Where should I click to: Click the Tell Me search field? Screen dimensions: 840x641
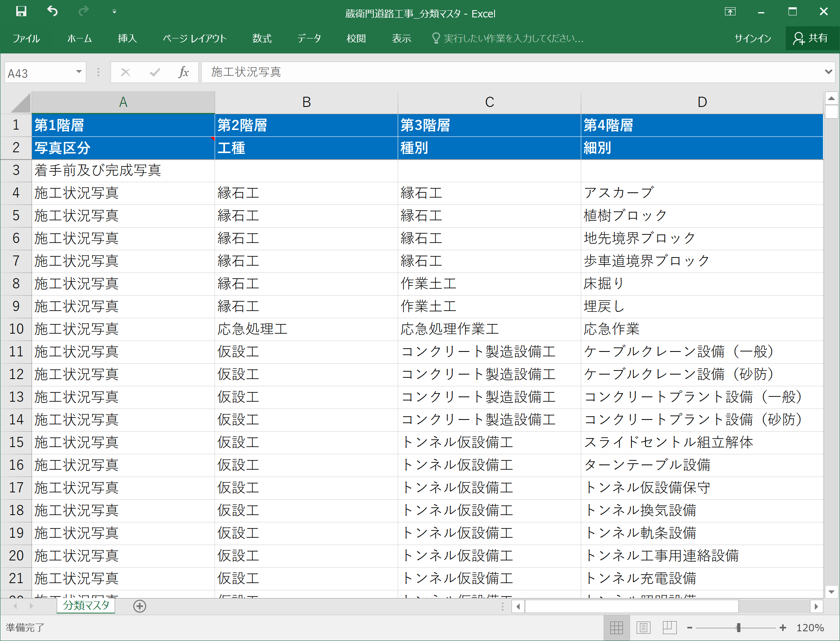513,38
